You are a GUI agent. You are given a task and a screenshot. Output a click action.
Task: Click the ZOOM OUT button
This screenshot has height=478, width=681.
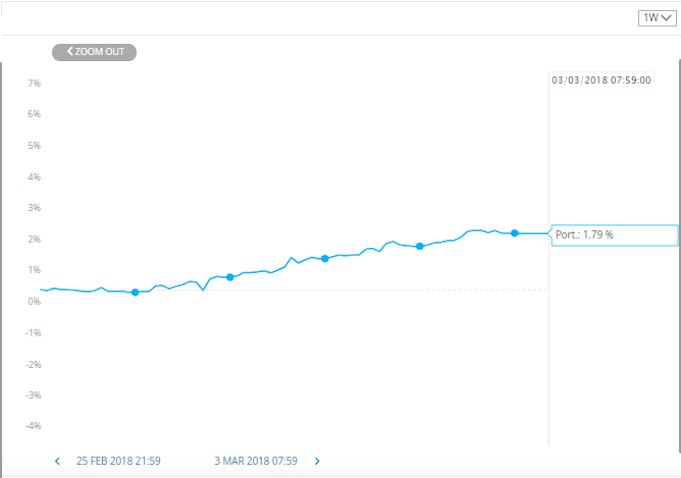coord(94,52)
